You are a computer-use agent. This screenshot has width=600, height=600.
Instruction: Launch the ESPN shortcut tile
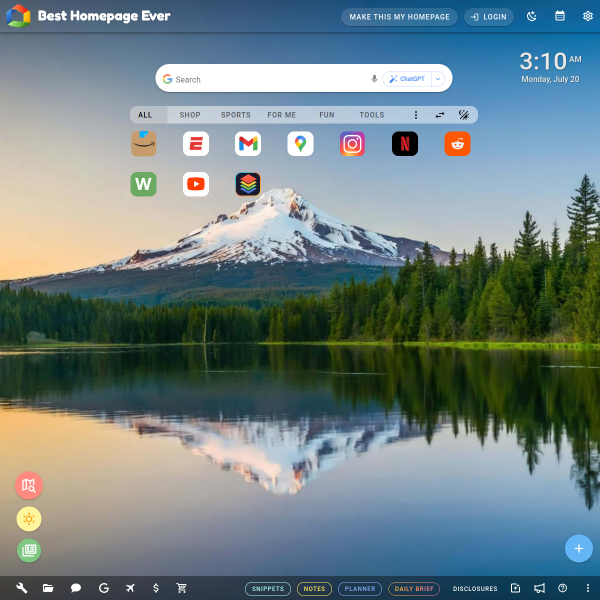point(196,144)
